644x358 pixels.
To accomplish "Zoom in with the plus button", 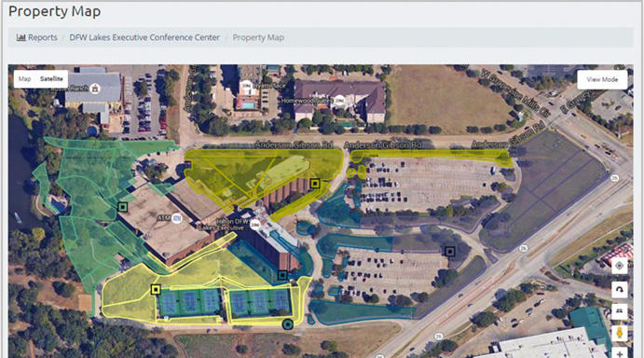I will (620, 353).
